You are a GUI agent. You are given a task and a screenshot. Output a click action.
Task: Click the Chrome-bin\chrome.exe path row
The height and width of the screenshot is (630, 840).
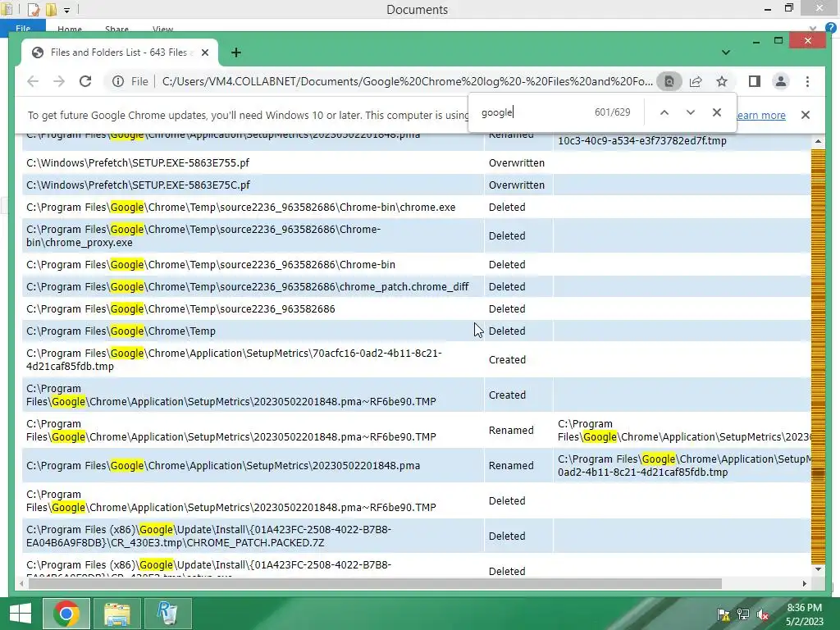point(240,208)
